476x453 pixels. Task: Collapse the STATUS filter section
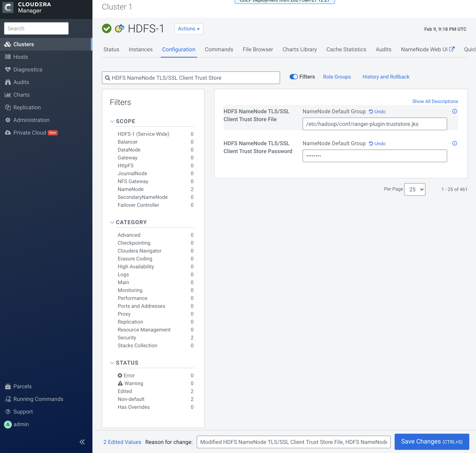[x=112, y=363]
